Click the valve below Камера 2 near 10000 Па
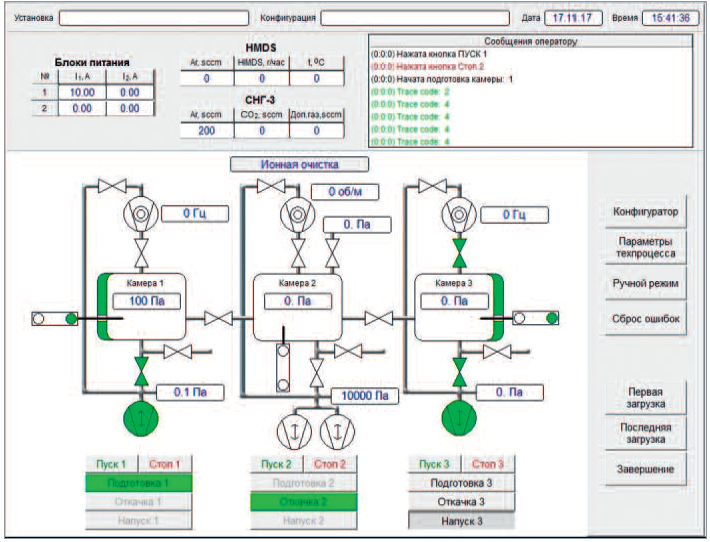The image size is (710, 542). 317,373
